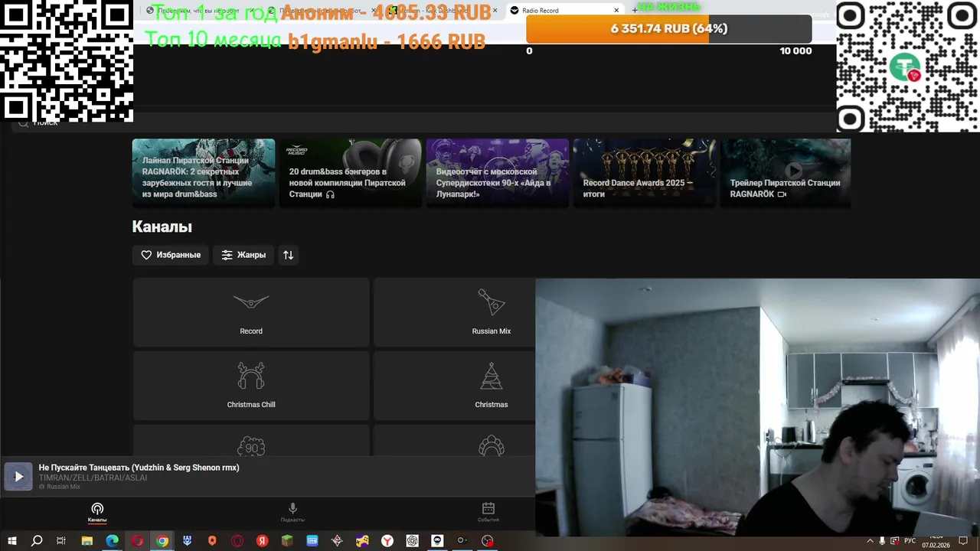Open the Opera browser taskbar icon
The height and width of the screenshot is (551, 980).
(137, 540)
